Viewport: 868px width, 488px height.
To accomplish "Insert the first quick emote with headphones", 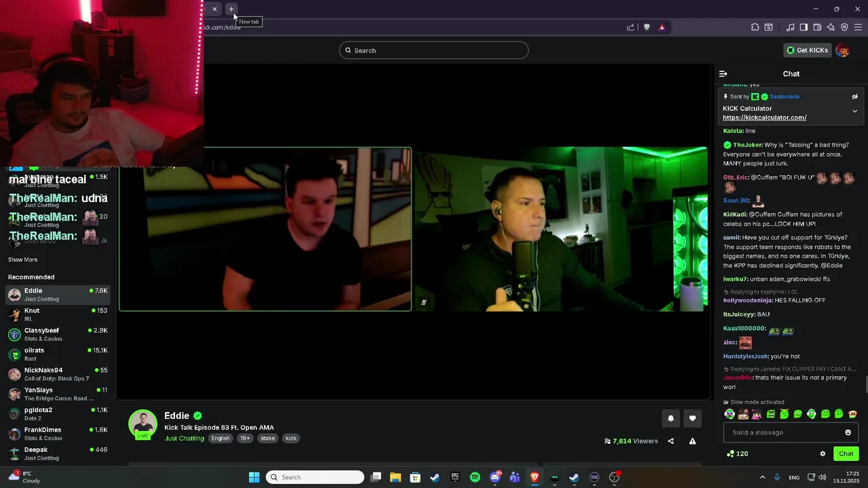I will click(730, 414).
